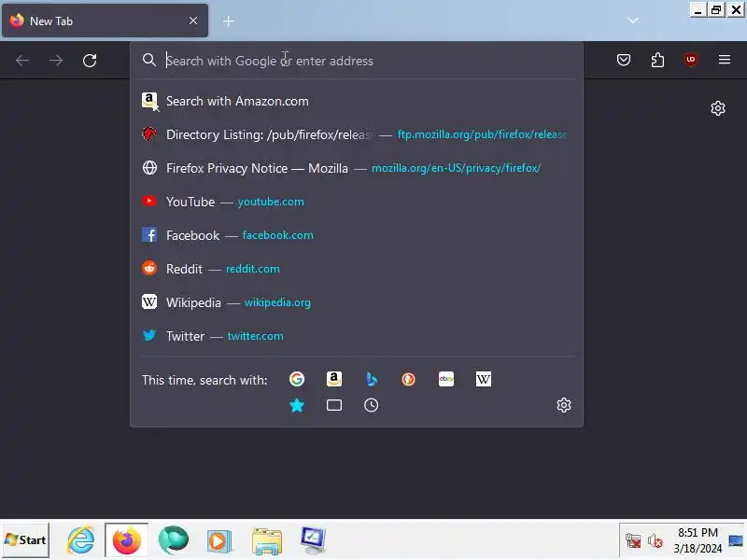
Task: Open the monitor app icon in taskbar
Action: (x=313, y=540)
